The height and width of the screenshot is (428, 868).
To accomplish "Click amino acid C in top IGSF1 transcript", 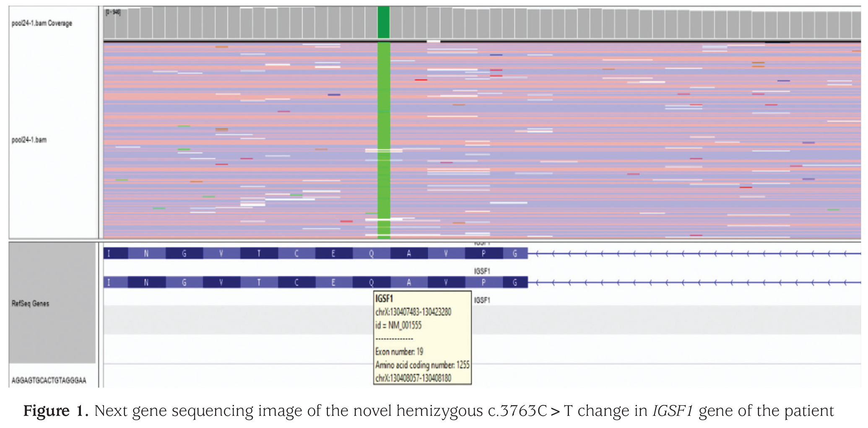I will 296,253.
